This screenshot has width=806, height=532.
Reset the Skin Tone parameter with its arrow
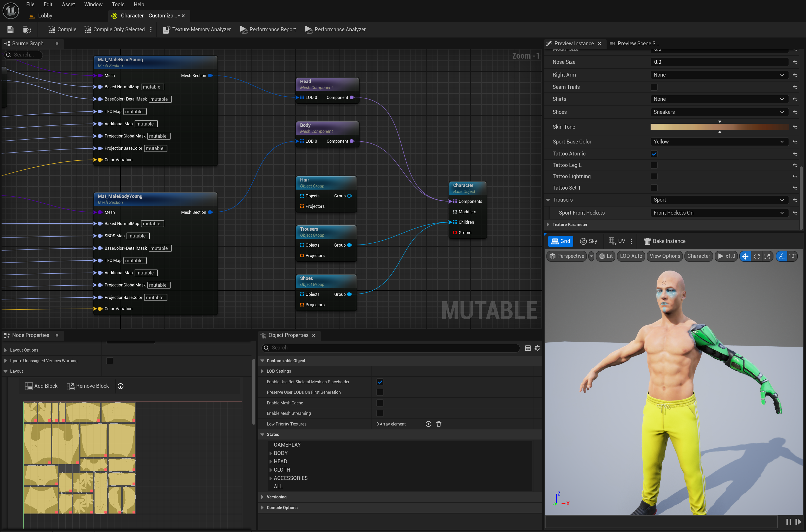coord(795,127)
